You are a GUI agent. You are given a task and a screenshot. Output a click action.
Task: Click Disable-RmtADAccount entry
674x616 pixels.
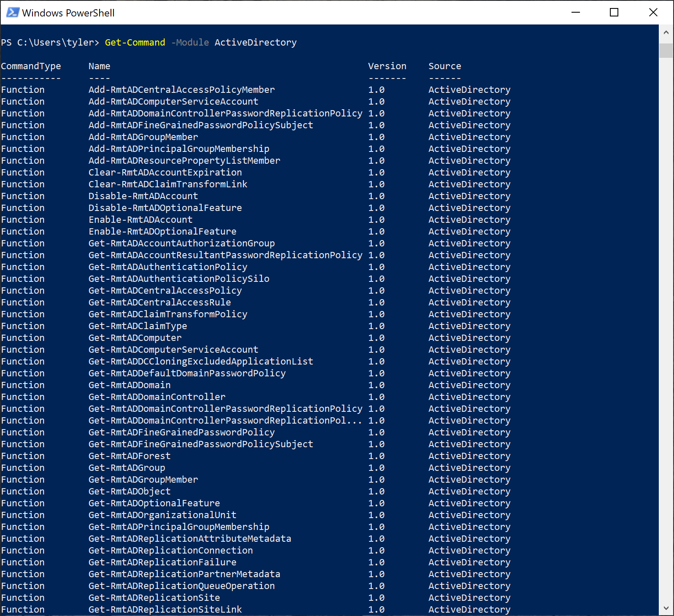(143, 196)
